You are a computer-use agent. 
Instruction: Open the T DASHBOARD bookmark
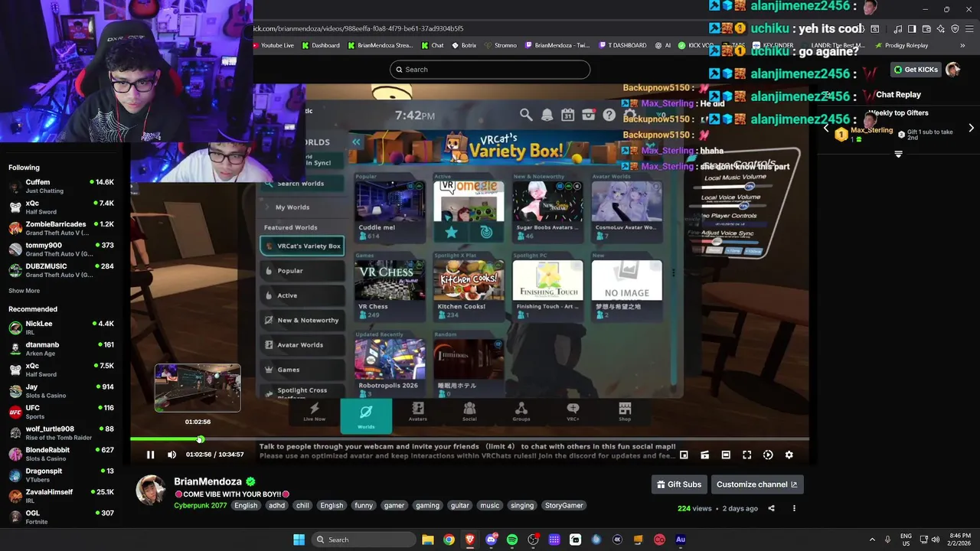coord(622,45)
